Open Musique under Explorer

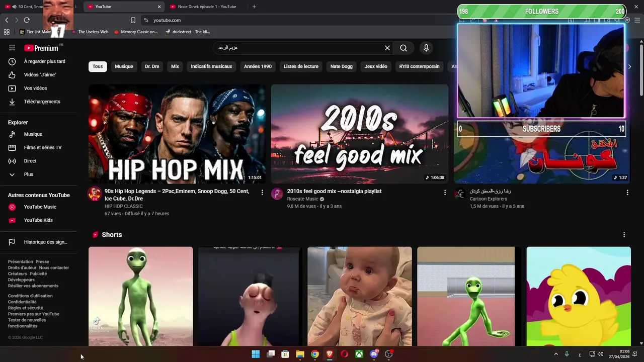[x=39, y=134]
